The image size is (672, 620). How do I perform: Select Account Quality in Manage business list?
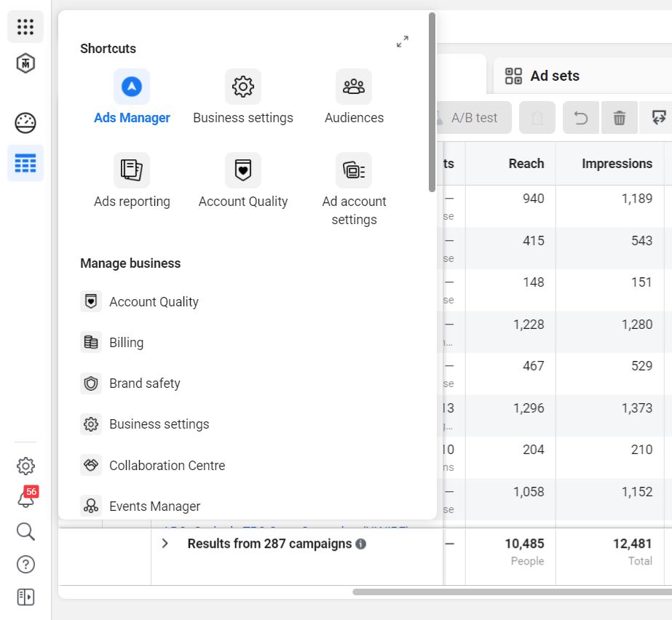coord(154,302)
